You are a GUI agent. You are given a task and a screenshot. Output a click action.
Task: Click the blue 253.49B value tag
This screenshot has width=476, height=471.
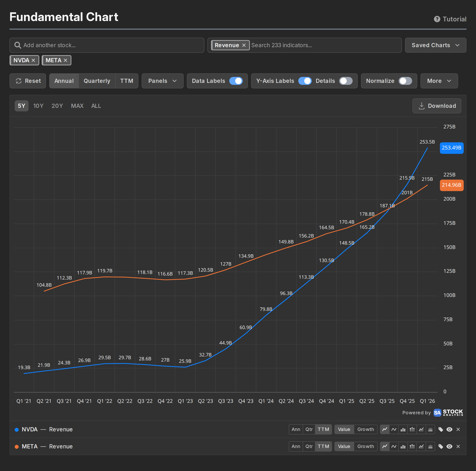click(x=452, y=148)
